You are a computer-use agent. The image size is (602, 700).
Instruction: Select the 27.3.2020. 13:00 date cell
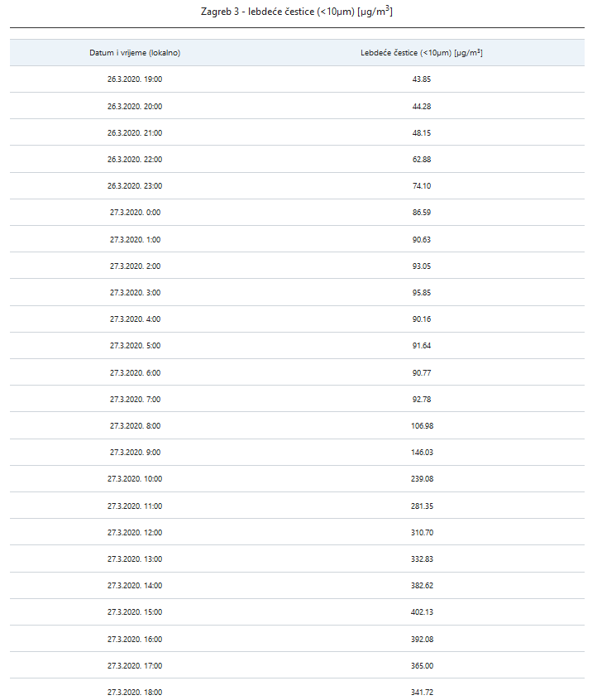135,559
